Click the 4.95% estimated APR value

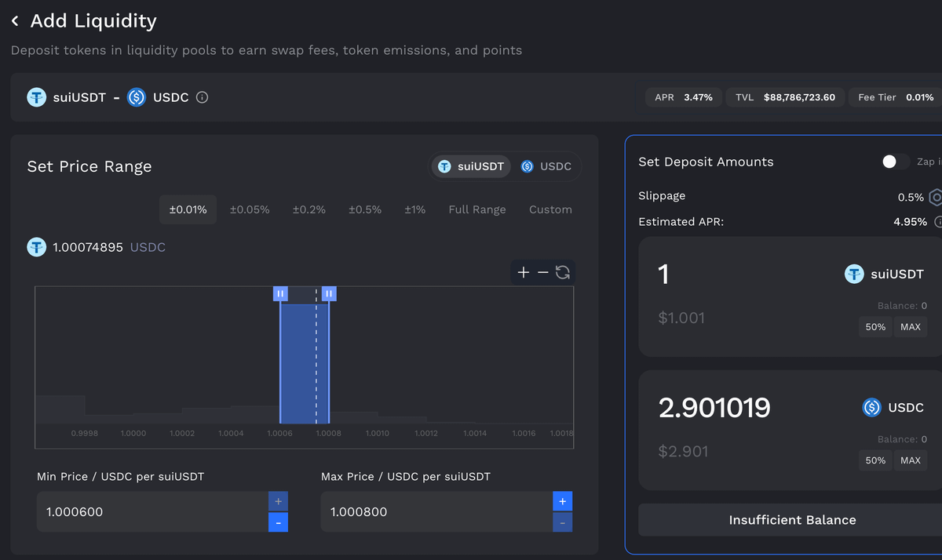[910, 222]
